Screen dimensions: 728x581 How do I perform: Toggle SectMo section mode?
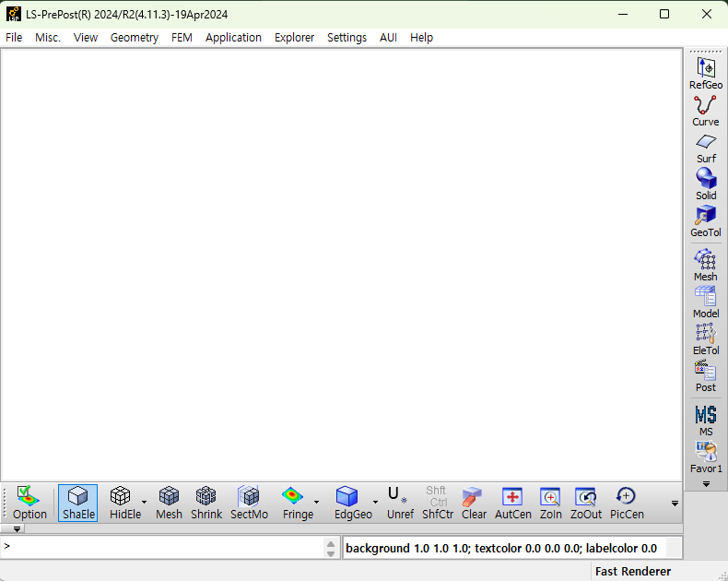[x=250, y=503]
